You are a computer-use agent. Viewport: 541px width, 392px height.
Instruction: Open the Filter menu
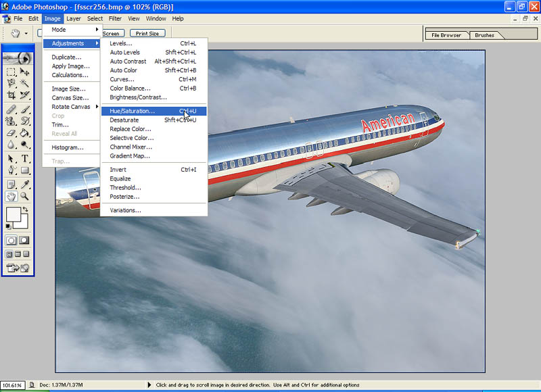tap(115, 18)
